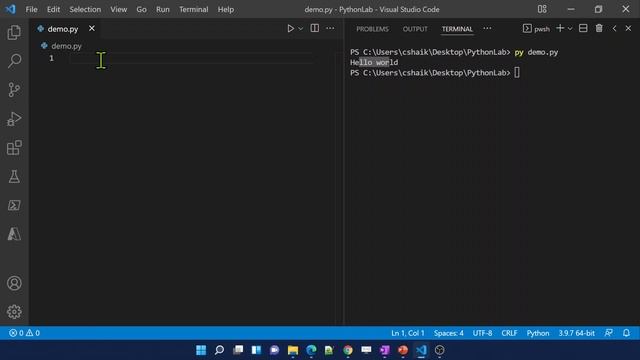
Task: Kill the terminal with trash icon
Action: (599, 28)
